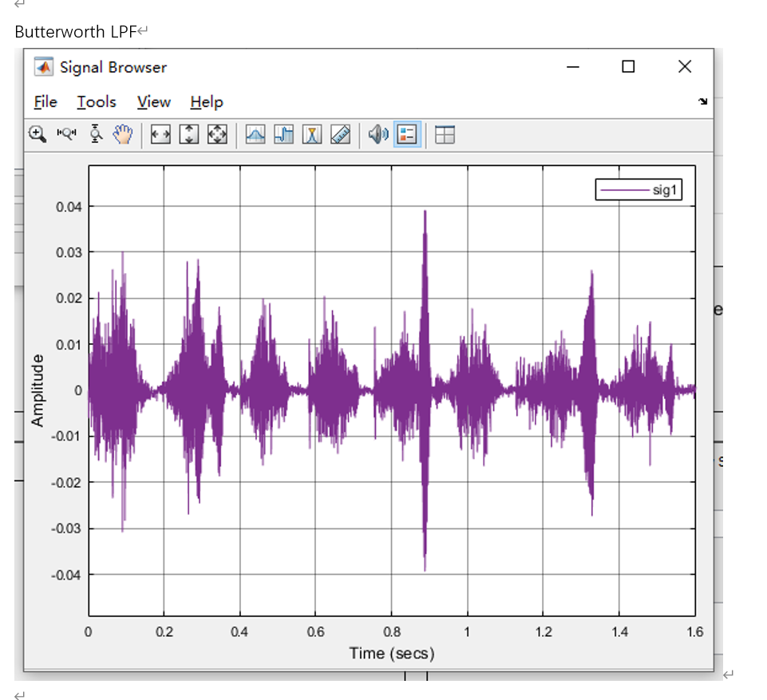
Task: Toggle Cursor Measurements ruler
Action: coord(341,134)
